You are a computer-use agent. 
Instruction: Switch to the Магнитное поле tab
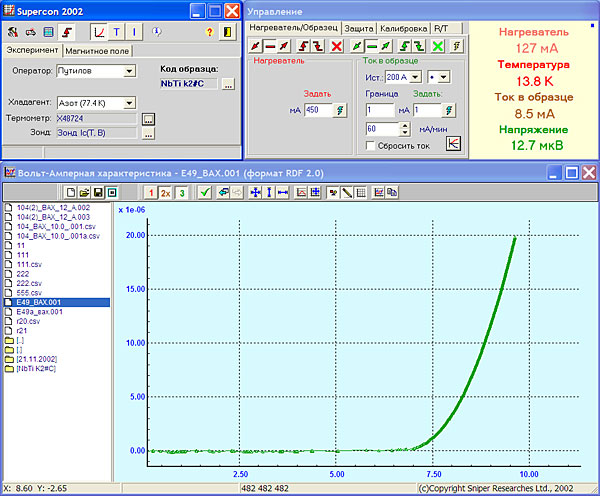pos(97,51)
